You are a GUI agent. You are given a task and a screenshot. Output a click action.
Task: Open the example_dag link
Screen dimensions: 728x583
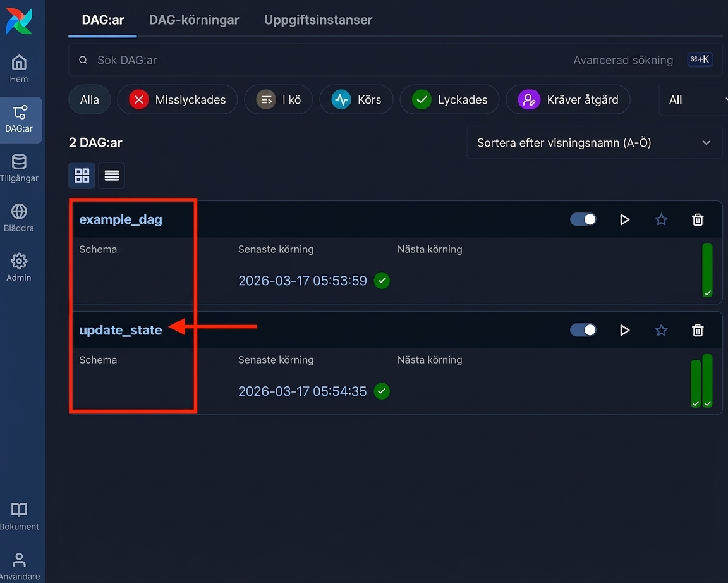121,219
